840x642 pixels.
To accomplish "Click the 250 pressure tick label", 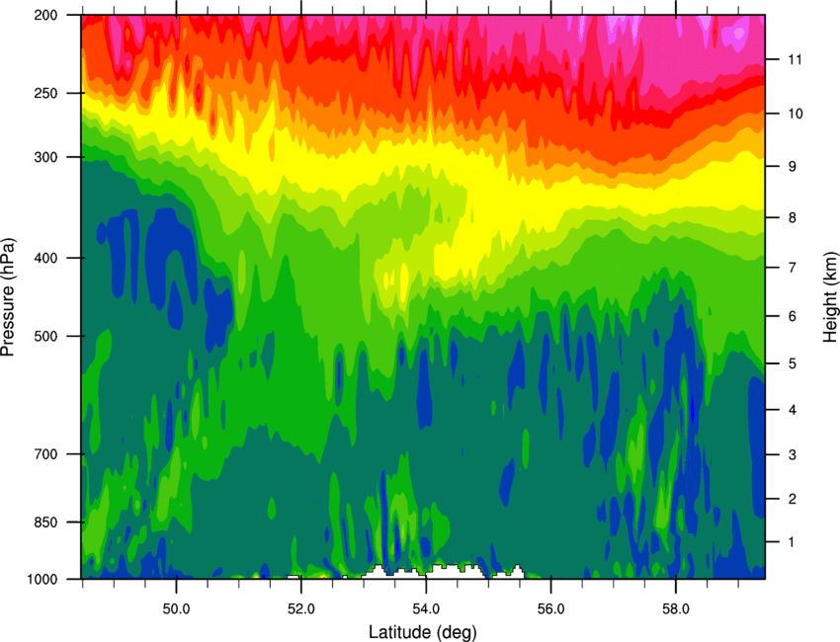I will click(x=45, y=93).
